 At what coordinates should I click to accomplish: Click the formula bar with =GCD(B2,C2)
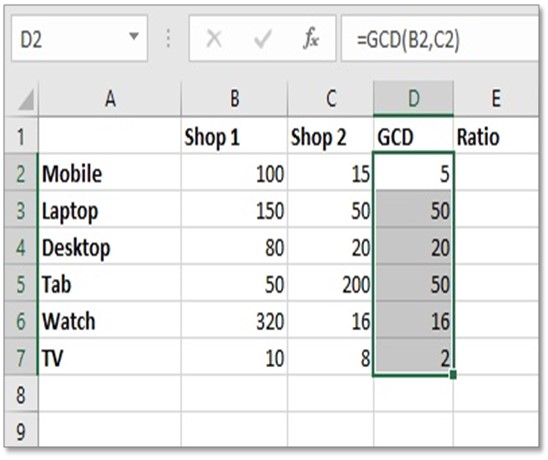[440, 39]
